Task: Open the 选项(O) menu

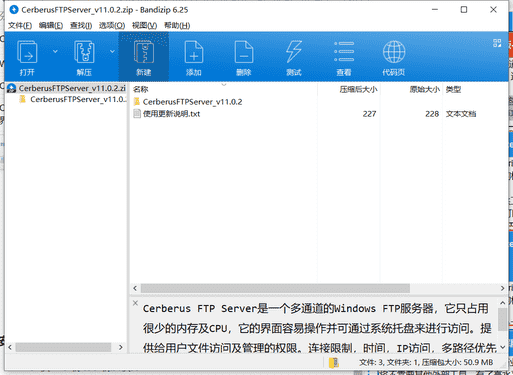Action: pyautogui.click(x=112, y=25)
